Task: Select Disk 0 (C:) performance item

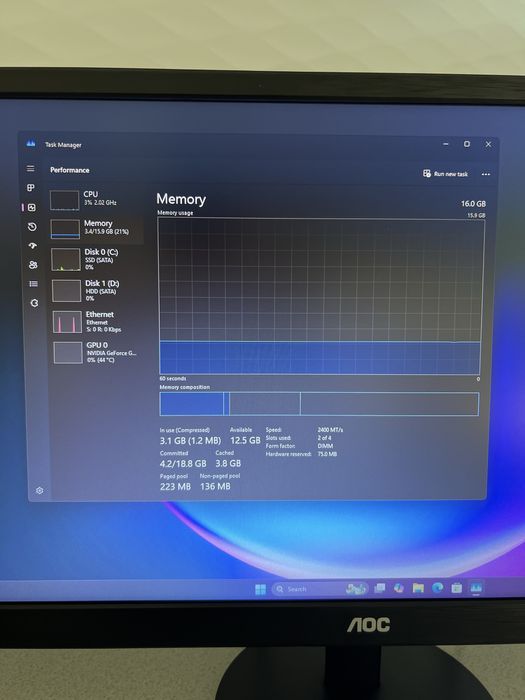Action: (x=96, y=259)
